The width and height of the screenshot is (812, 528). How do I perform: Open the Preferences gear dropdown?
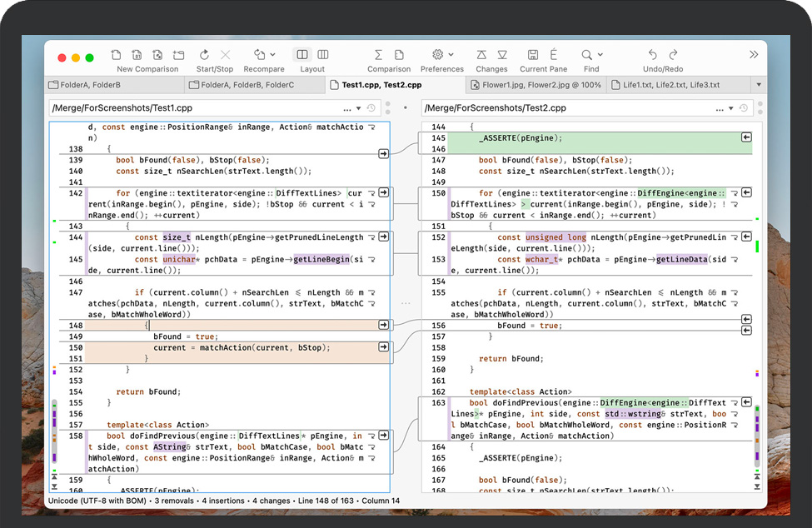(x=451, y=55)
